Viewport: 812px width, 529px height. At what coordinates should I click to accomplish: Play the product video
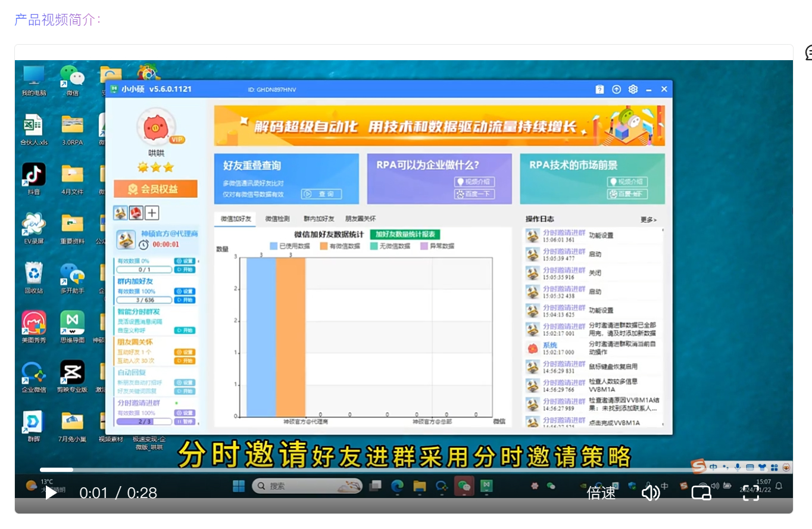(x=51, y=493)
